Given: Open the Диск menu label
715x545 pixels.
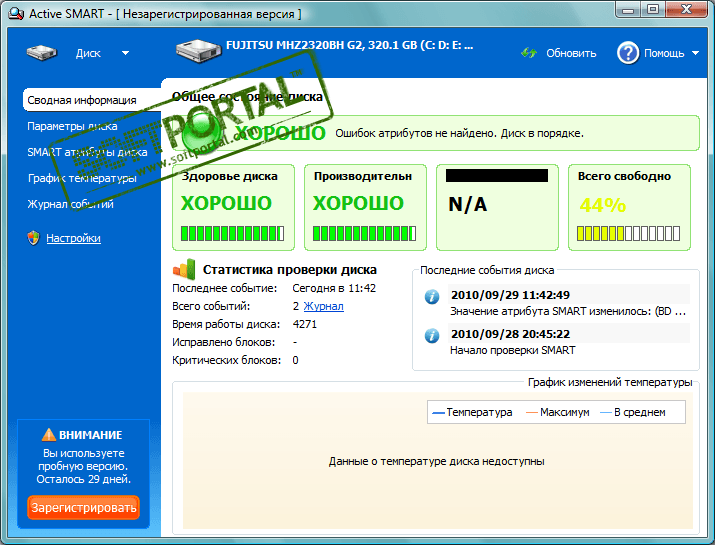Looking at the screenshot, I should (x=88, y=53).
